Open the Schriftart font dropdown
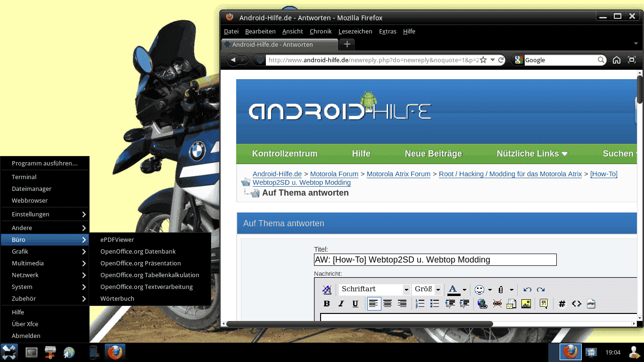 (x=374, y=289)
